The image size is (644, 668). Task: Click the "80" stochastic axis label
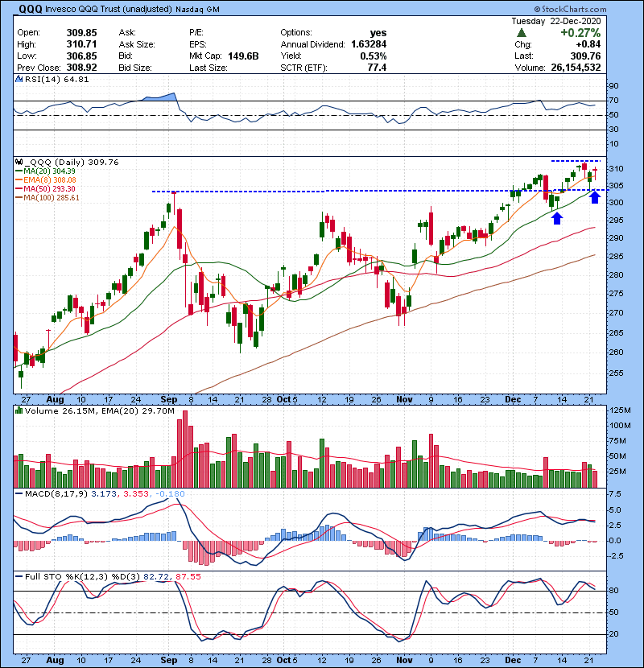pos(613,591)
